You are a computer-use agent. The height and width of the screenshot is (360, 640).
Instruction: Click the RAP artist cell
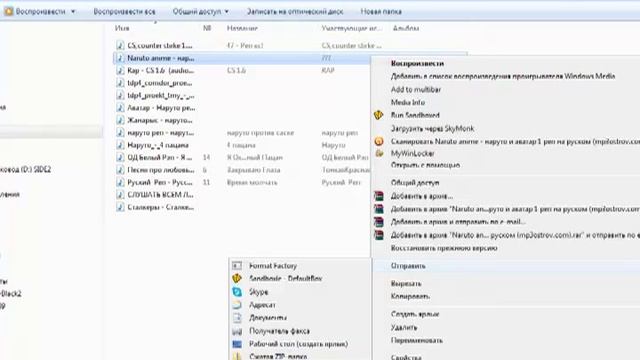pyautogui.click(x=328, y=70)
